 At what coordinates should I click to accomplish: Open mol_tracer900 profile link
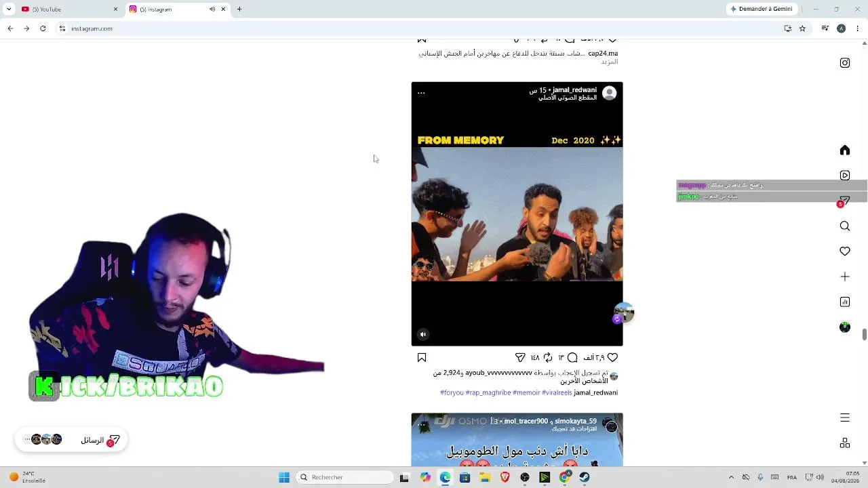pyautogui.click(x=526, y=422)
